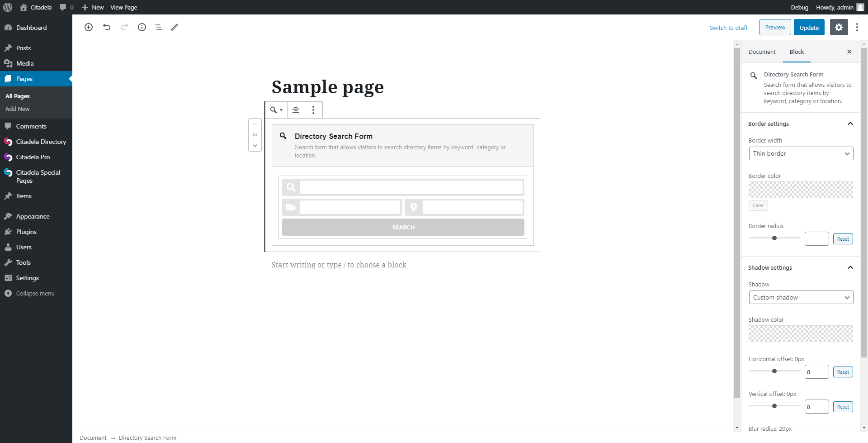The height and width of the screenshot is (443, 868).
Task: Open the Border width dropdown
Action: pyautogui.click(x=801, y=153)
